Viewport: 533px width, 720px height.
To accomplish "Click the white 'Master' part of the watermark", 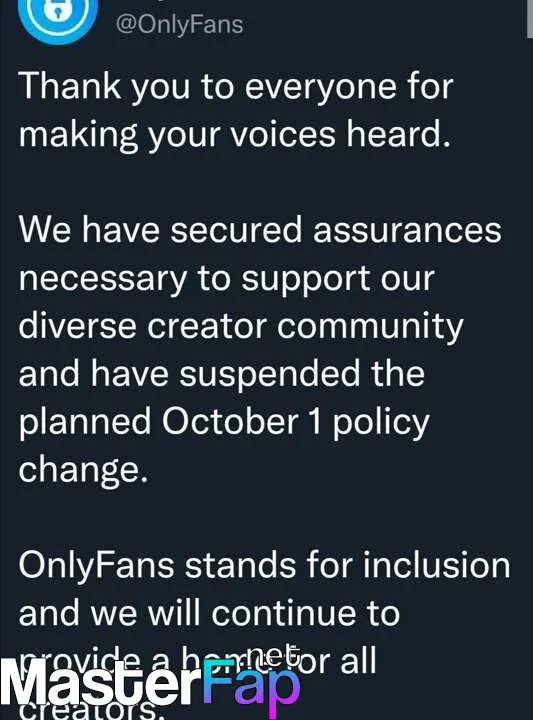I will click(x=100, y=684).
